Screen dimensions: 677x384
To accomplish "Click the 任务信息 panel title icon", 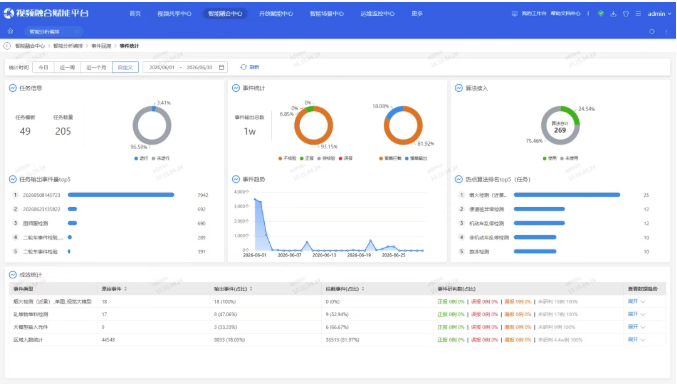I will click(13, 88).
